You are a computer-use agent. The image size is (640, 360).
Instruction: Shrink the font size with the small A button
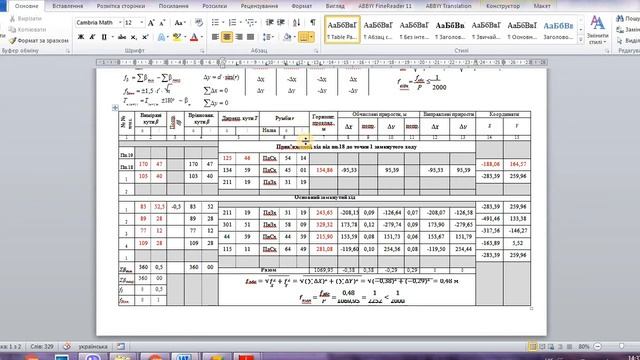(162, 23)
